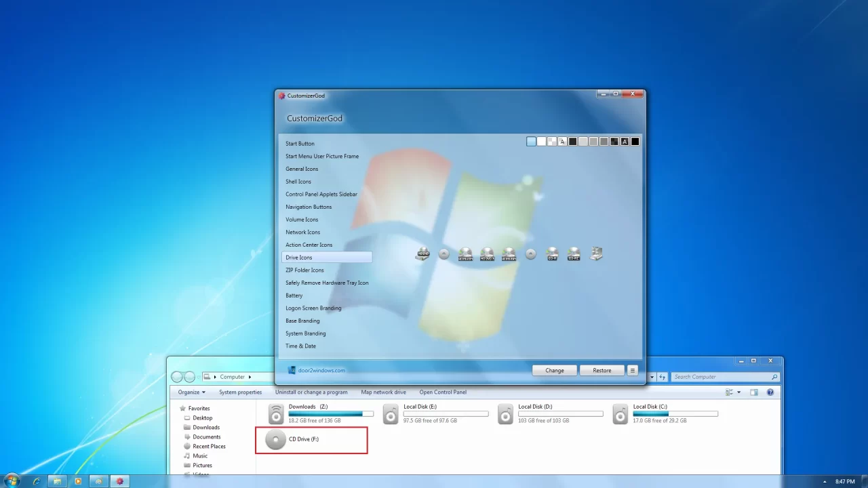Open the door2windows.com link

tap(321, 371)
